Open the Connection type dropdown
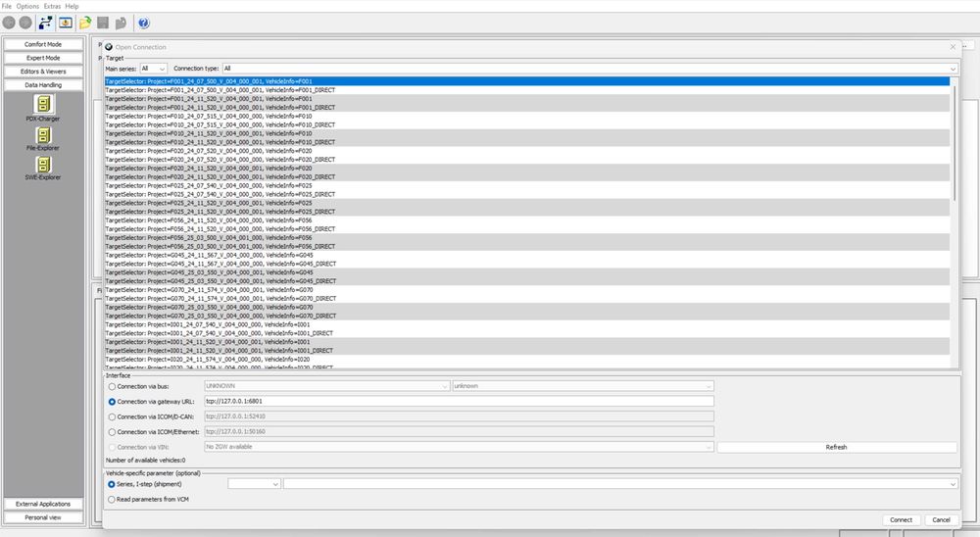Screen dimensions: 980x537 590,69
